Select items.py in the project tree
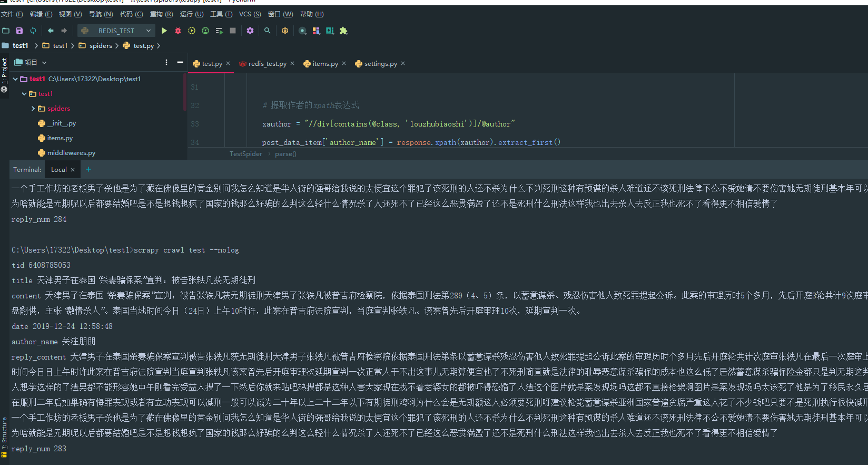This screenshot has width=868, height=465. [55, 138]
